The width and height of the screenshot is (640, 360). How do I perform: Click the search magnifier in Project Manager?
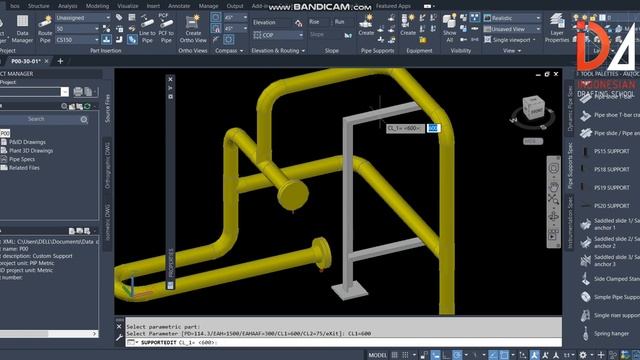tap(84, 120)
